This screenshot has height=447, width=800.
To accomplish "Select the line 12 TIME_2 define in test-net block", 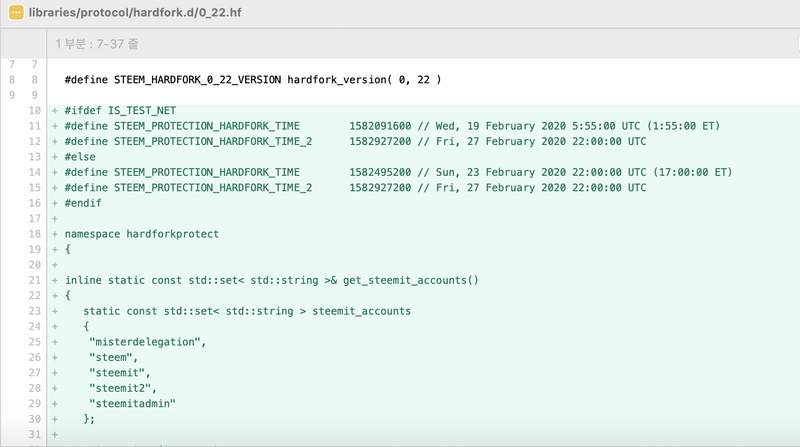I will [x=355, y=141].
